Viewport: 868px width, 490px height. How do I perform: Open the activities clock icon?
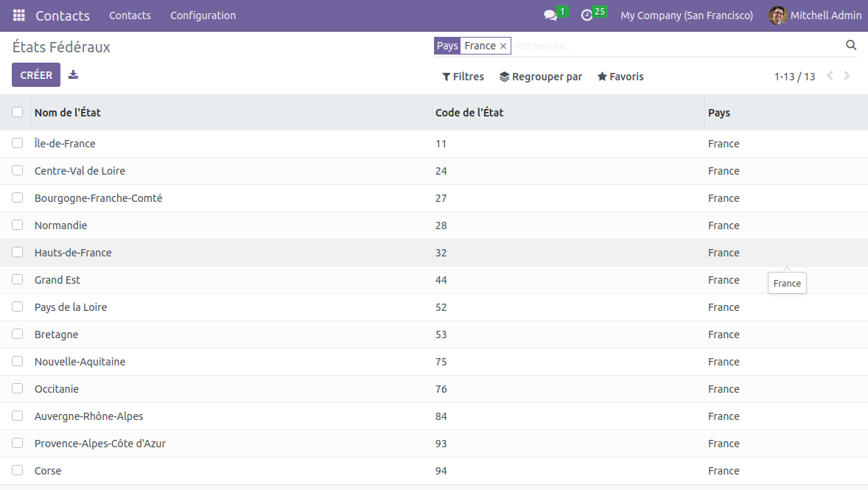tap(587, 15)
